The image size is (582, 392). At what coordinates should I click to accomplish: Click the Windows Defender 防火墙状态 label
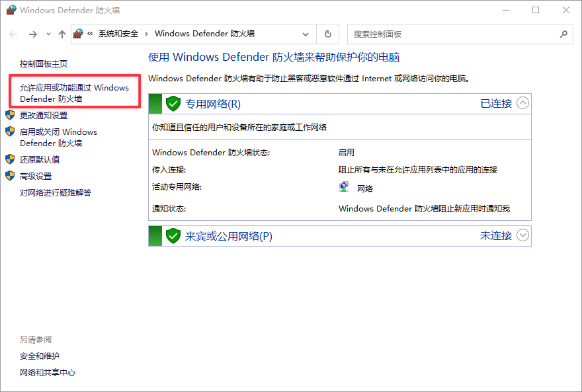tap(211, 153)
